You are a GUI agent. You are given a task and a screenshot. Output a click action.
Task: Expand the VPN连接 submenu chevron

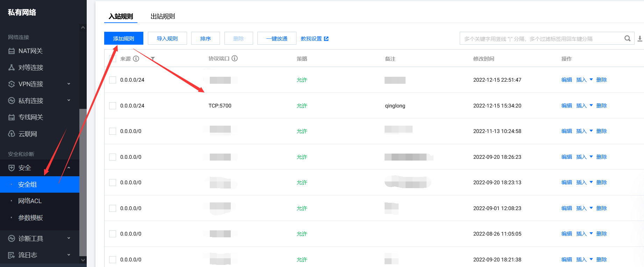[x=69, y=84]
